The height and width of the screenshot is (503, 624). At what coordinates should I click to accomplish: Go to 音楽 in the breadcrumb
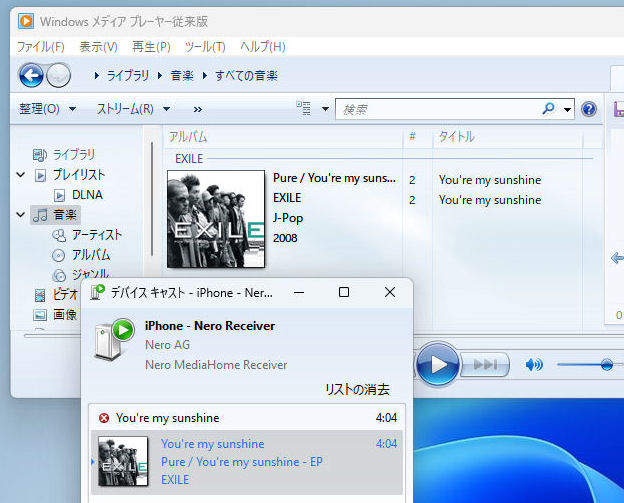[x=182, y=75]
